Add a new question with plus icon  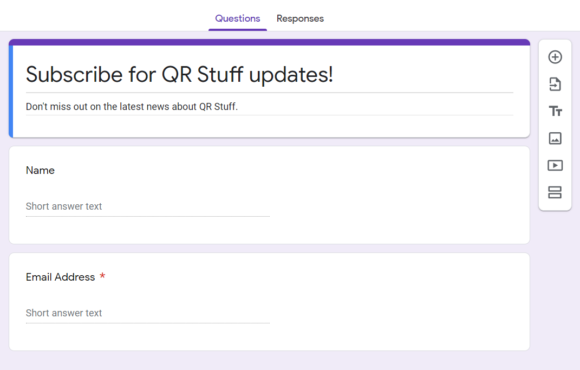click(x=555, y=57)
